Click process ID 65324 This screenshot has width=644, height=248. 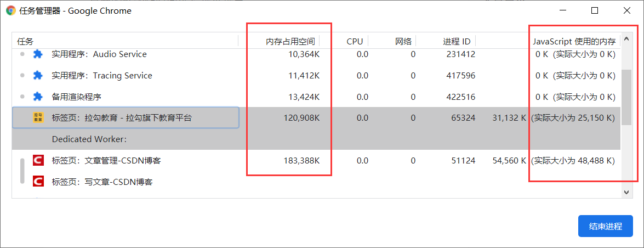463,118
